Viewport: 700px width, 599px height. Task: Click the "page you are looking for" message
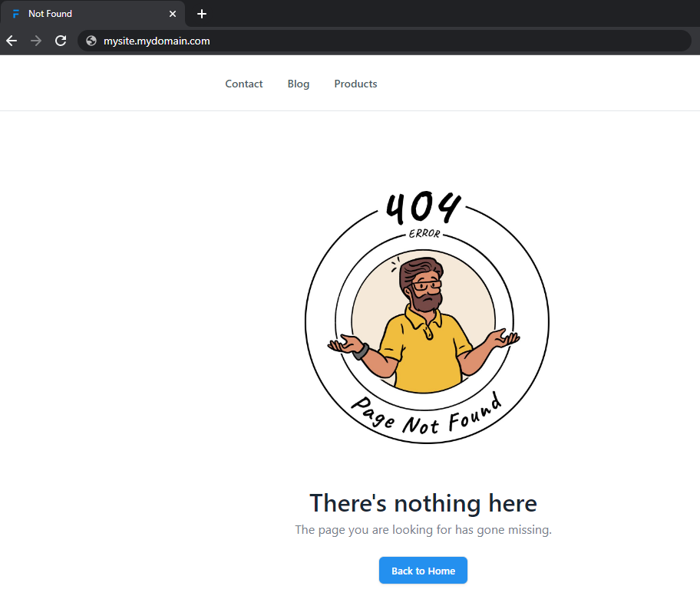point(423,530)
